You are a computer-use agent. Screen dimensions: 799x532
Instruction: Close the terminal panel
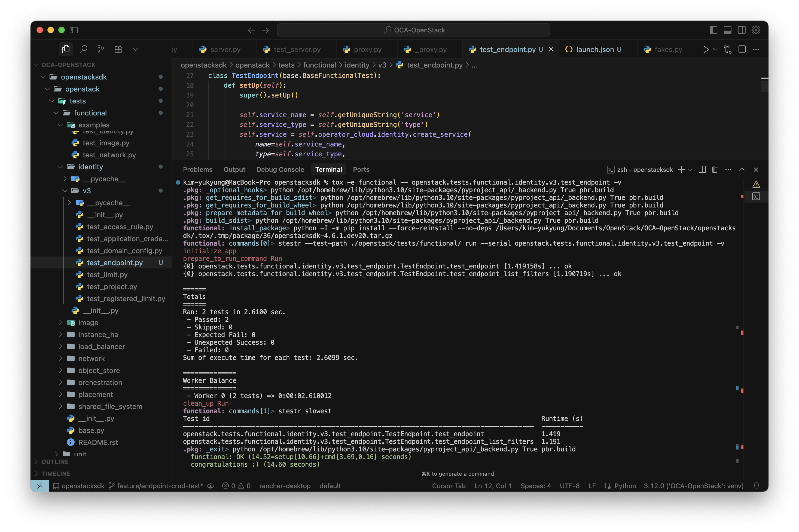[x=756, y=169]
